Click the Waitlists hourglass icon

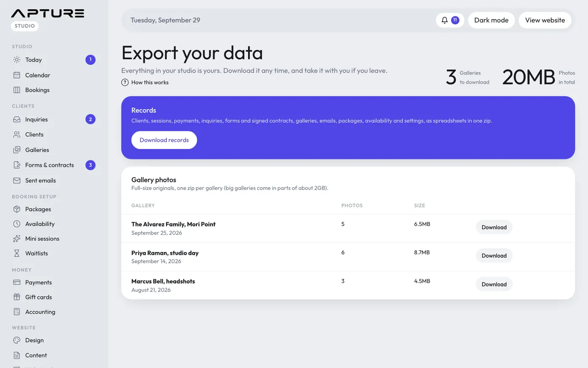tap(17, 253)
